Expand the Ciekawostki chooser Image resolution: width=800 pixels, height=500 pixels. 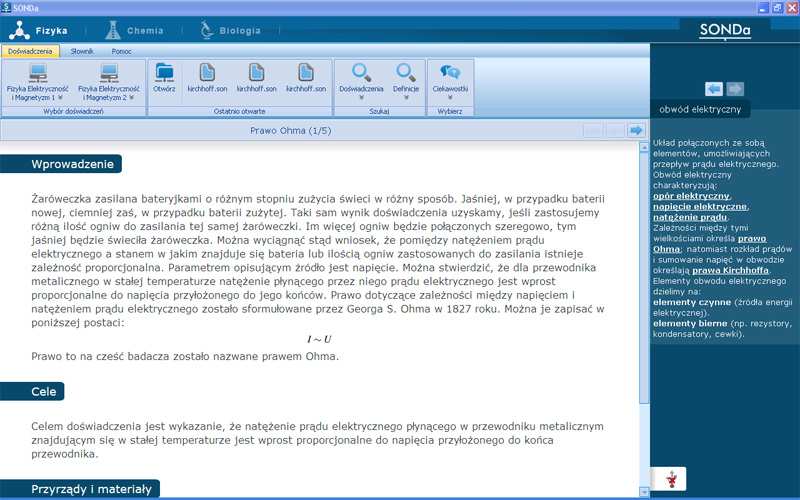point(450,82)
